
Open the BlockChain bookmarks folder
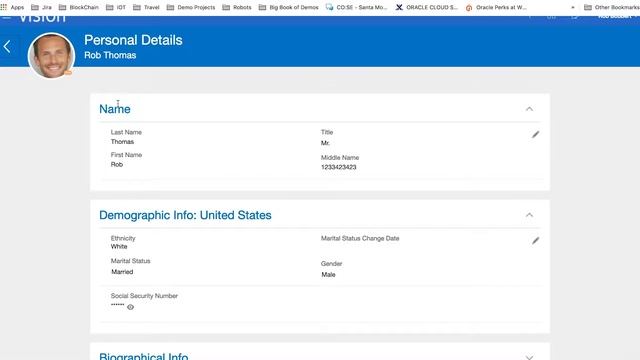point(79,7)
